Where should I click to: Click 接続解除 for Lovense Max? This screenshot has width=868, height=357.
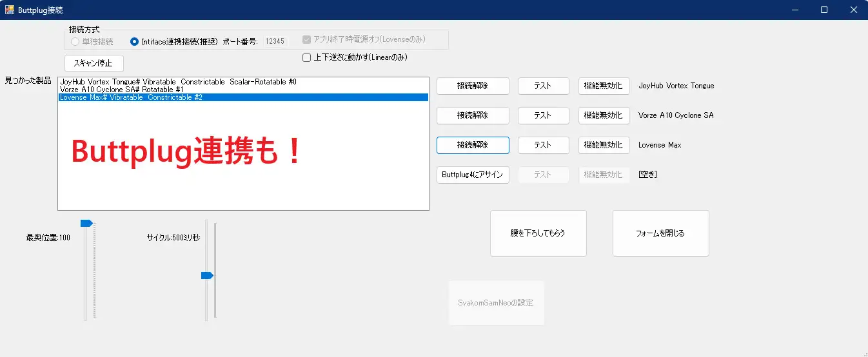[473, 145]
